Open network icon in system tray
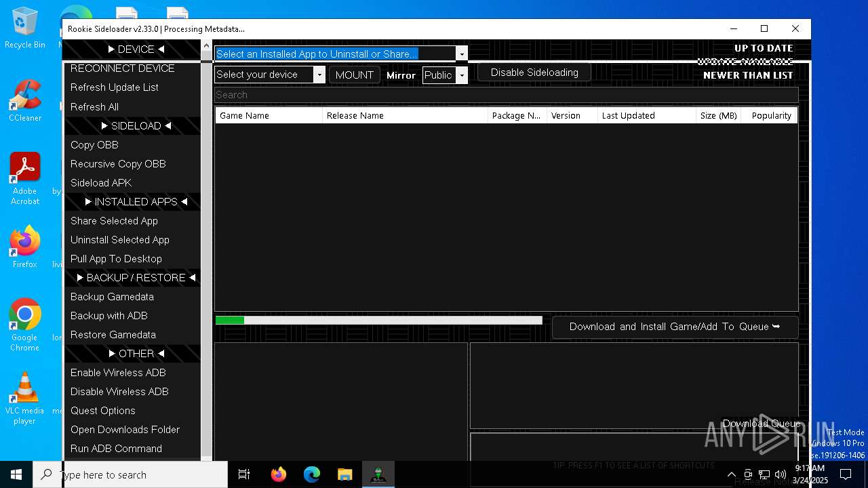The image size is (868, 488). (x=764, y=474)
